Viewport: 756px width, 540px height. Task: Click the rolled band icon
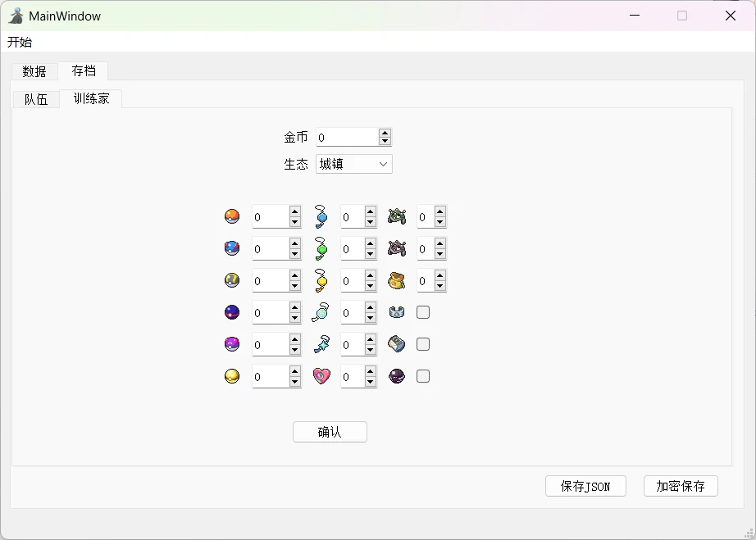click(397, 344)
